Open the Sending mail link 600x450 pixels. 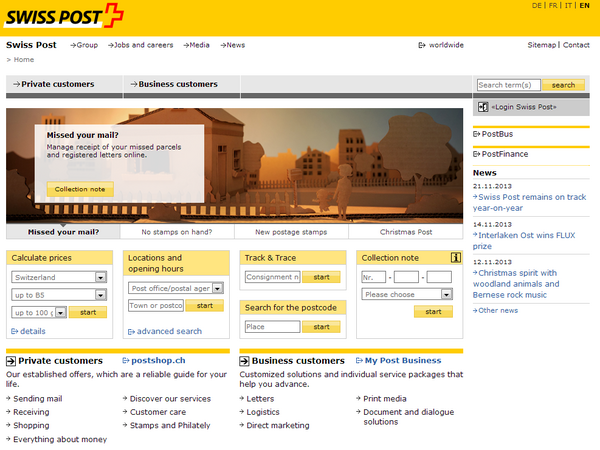[38, 399]
